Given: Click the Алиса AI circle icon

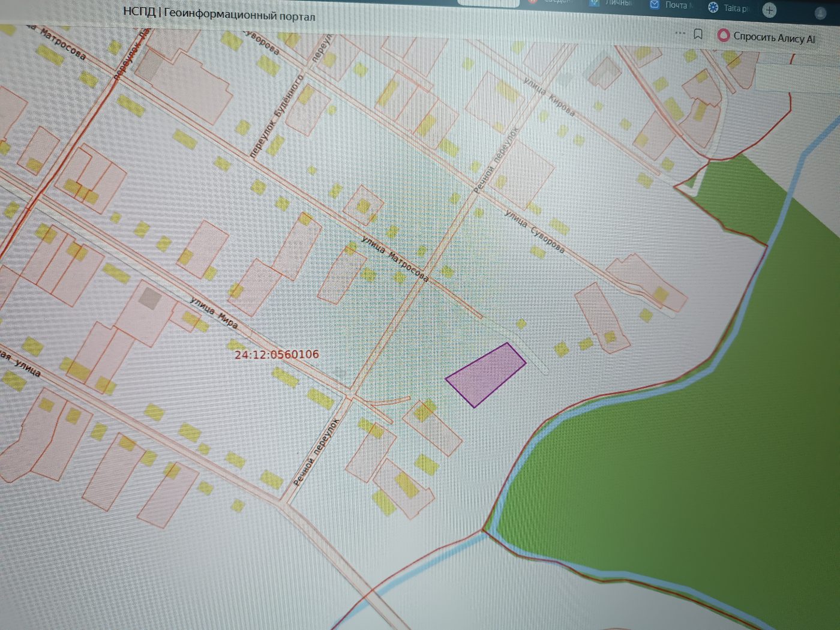Looking at the screenshot, I should 724,36.
